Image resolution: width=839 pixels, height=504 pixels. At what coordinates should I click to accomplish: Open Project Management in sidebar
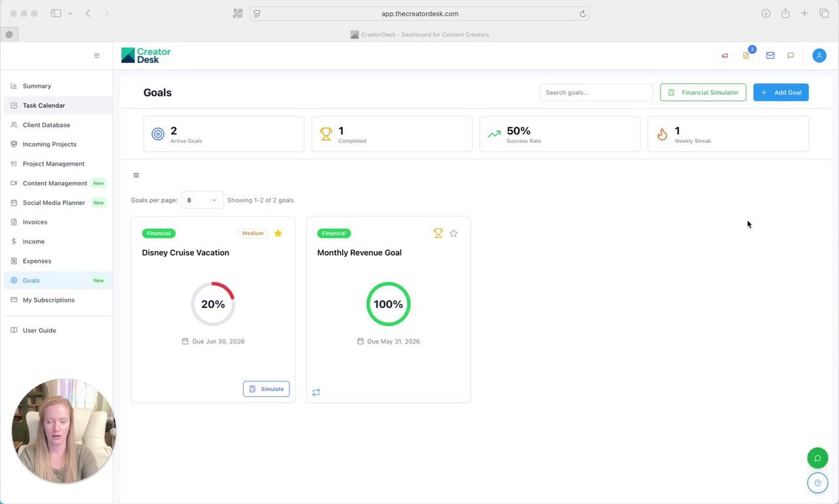point(57,164)
